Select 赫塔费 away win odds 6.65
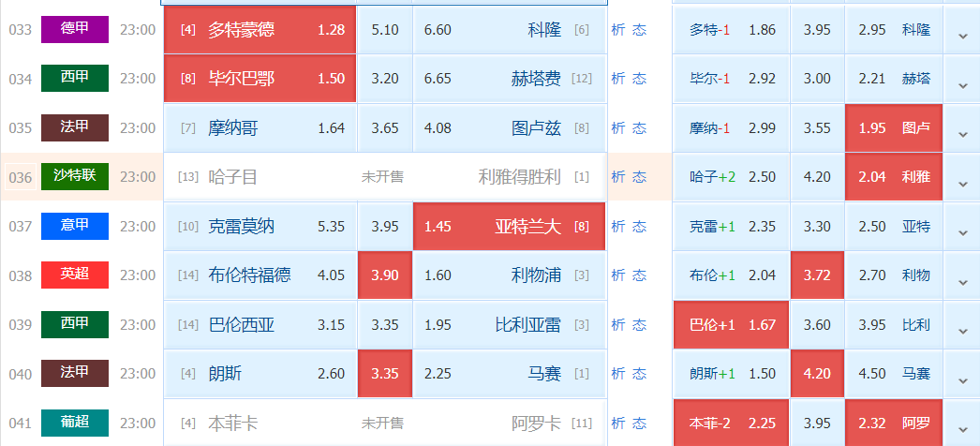The width and height of the screenshot is (980, 446). 509,79
